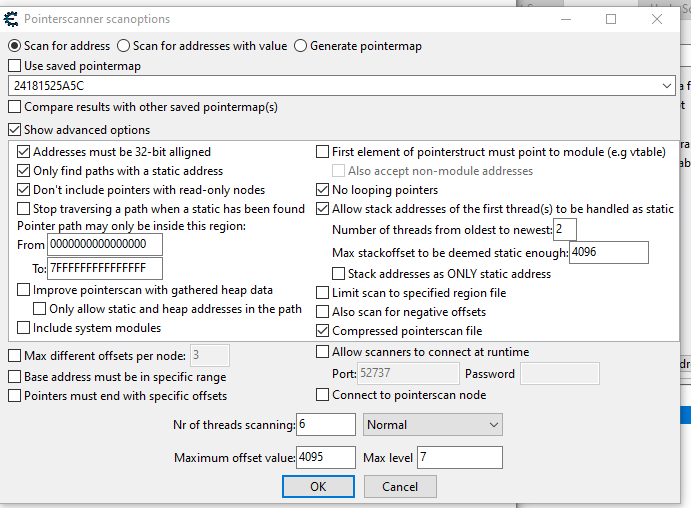Enable 'Use saved pointermap' checkbox

click(15, 66)
